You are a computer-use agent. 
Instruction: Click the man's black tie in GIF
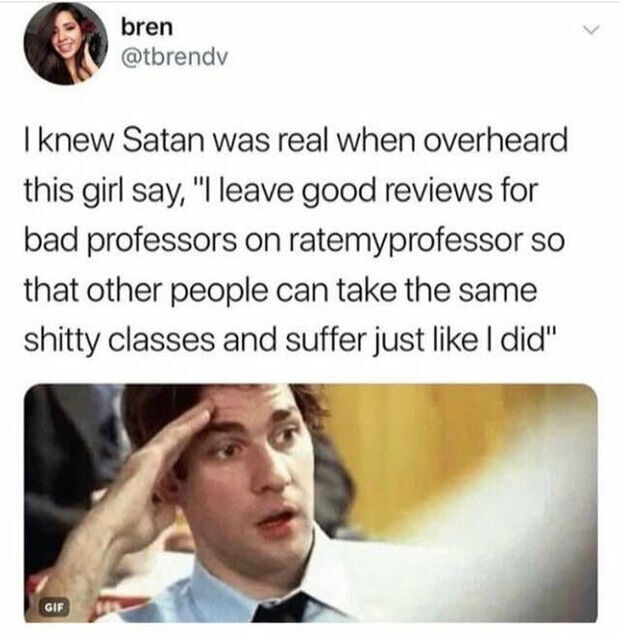(x=283, y=609)
